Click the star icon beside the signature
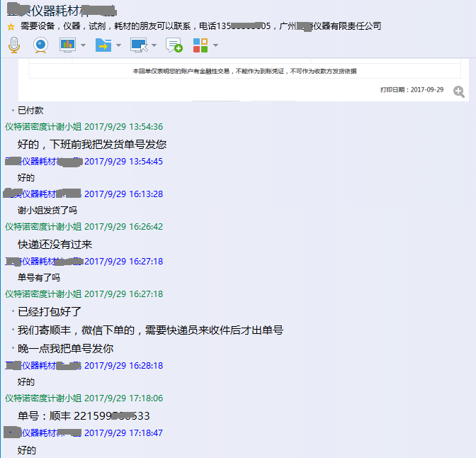The height and width of the screenshot is (458, 476). coord(11,26)
